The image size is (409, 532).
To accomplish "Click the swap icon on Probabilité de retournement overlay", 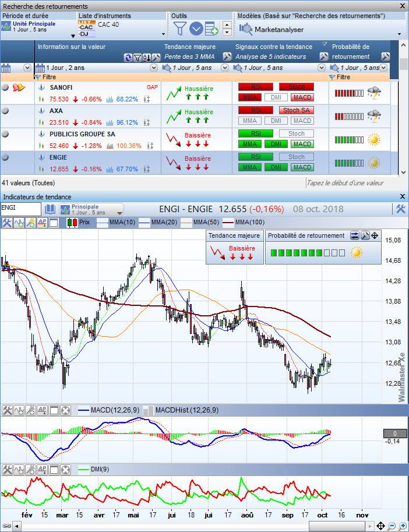I will (x=355, y=235).
